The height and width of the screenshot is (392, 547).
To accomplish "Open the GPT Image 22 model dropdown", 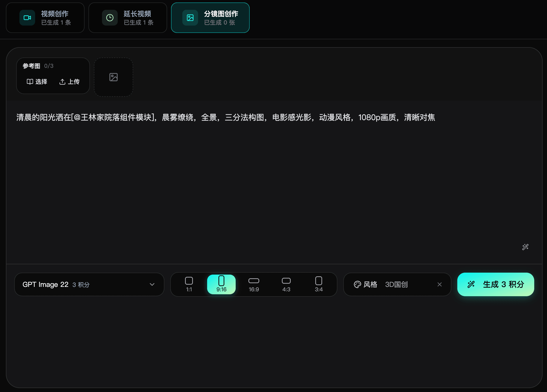I will click(89, 284).
